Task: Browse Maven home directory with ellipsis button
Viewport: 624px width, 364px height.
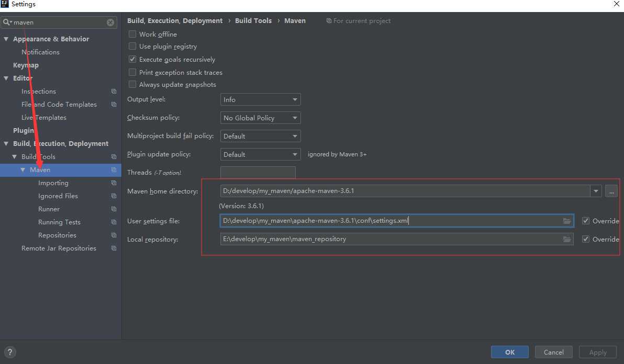Action: 611,191
